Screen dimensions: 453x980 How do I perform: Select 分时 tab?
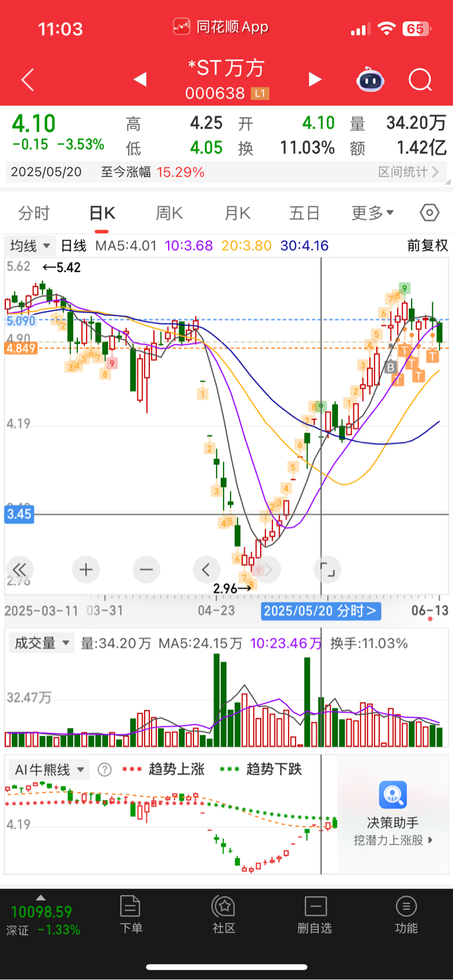click(34, 213)
